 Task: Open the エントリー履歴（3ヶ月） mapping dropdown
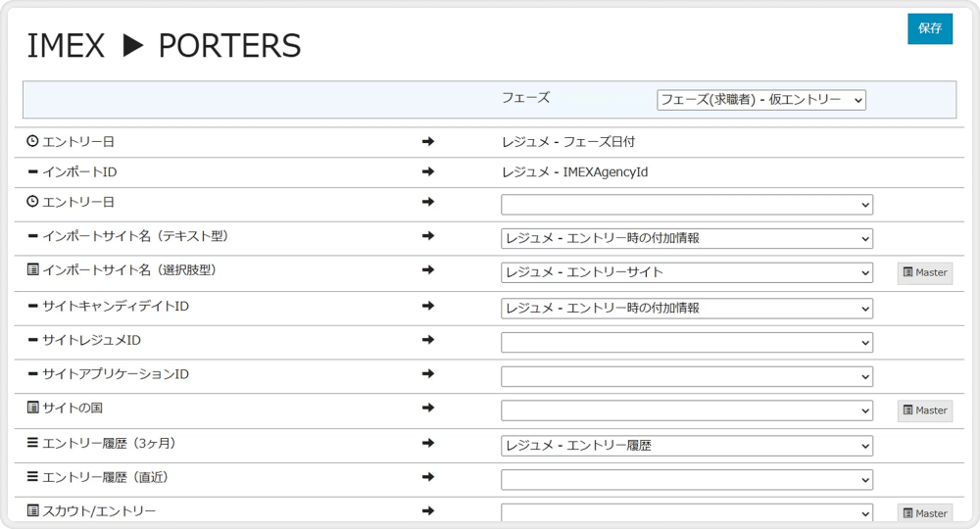[x=686, y=446]
